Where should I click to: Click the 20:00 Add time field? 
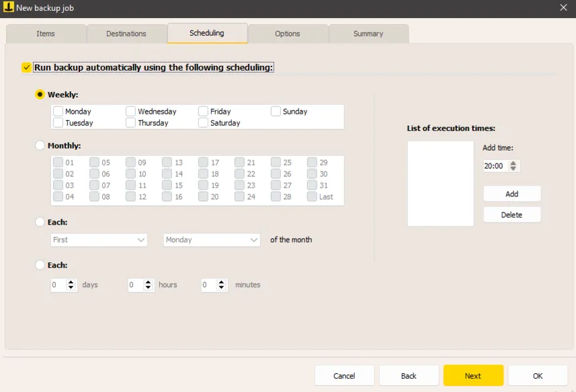tap(495, 166)
